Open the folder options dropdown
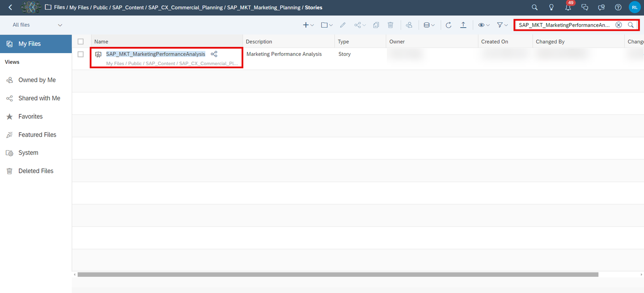Screen dimensions: 644x293 pos(327,25)
